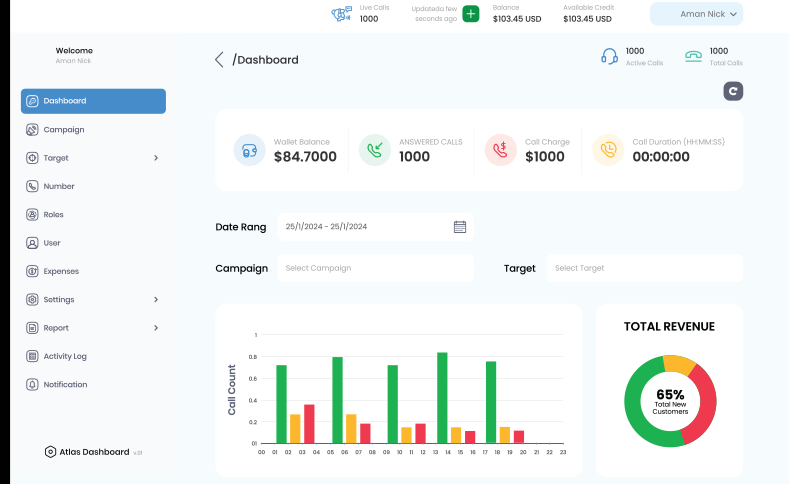Open the Dashboard menu item

tap(93, 101)
